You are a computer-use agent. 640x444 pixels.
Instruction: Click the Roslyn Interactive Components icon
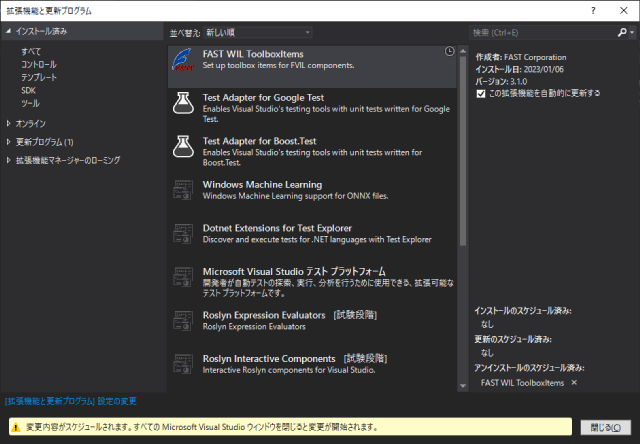click(x=183, y=364)
